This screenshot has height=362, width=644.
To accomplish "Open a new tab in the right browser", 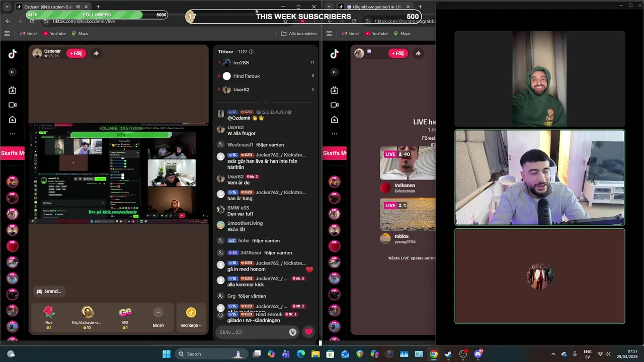I will tap(420, 7).
